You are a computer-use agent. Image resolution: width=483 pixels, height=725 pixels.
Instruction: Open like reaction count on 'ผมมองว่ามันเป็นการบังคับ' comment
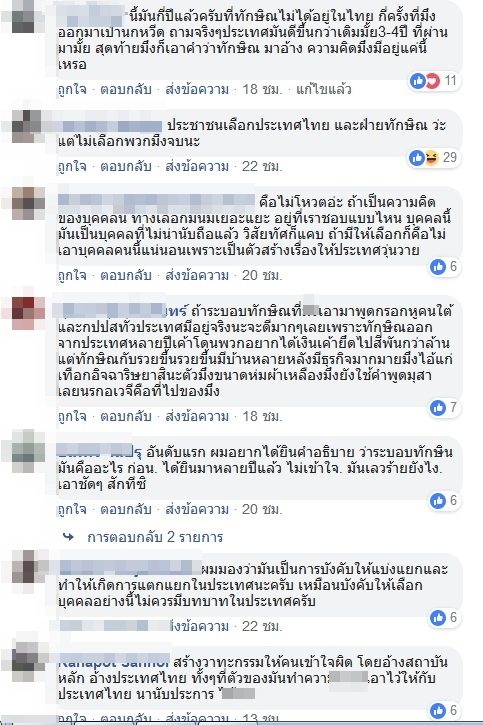pos(444,617)
